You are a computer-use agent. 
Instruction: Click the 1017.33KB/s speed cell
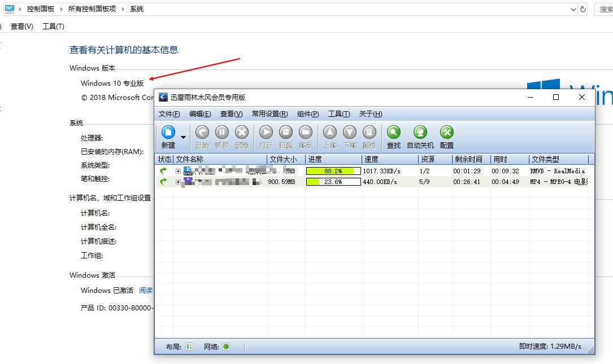(x=381, y=171)
